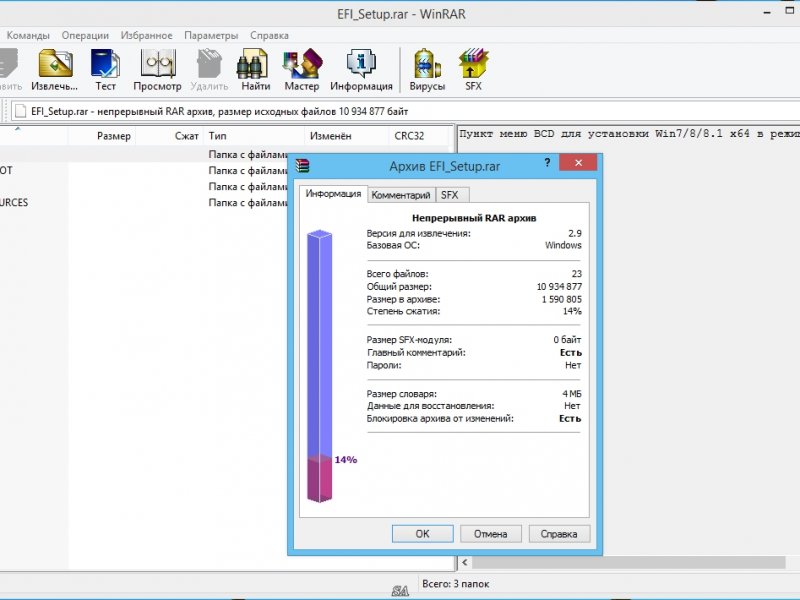Image resolution: width=800 pixels, height=600 pixels.
Task: Confirm the dialog with OK
Action: click(x=422, y=534)
